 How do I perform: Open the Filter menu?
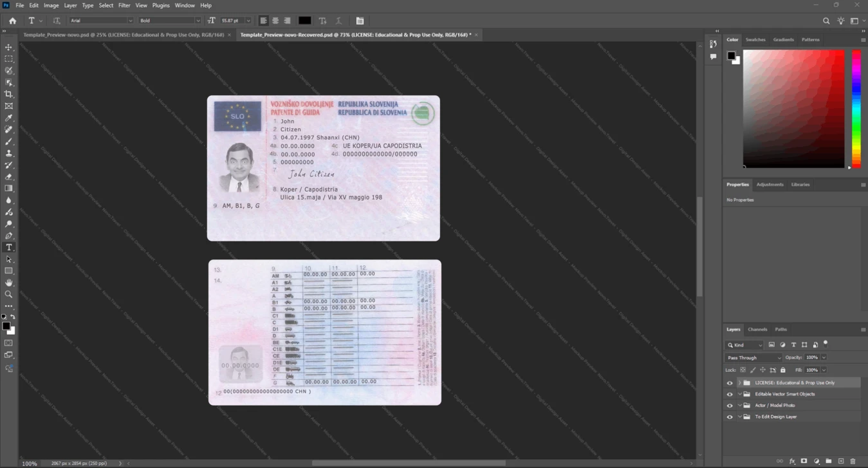coord(124,5)
